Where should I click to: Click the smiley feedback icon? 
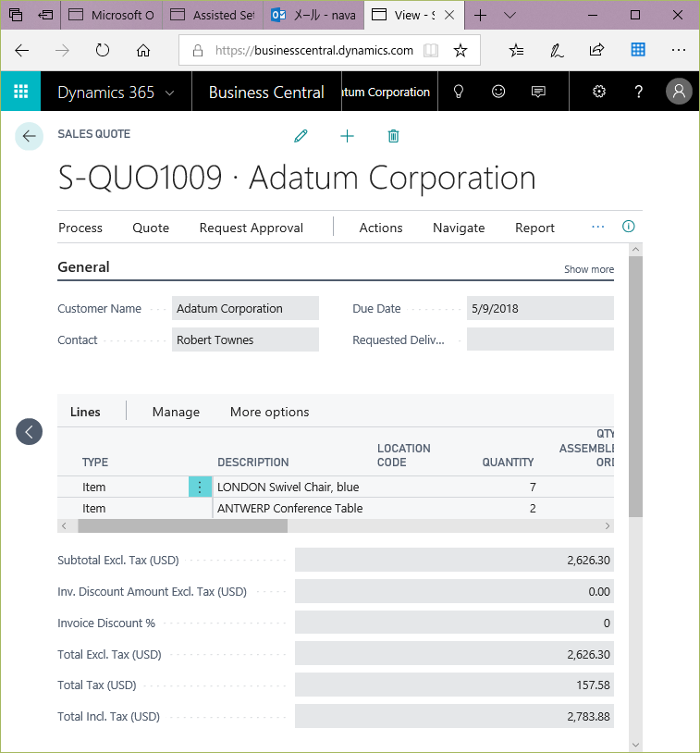click(x=498, y=92)
